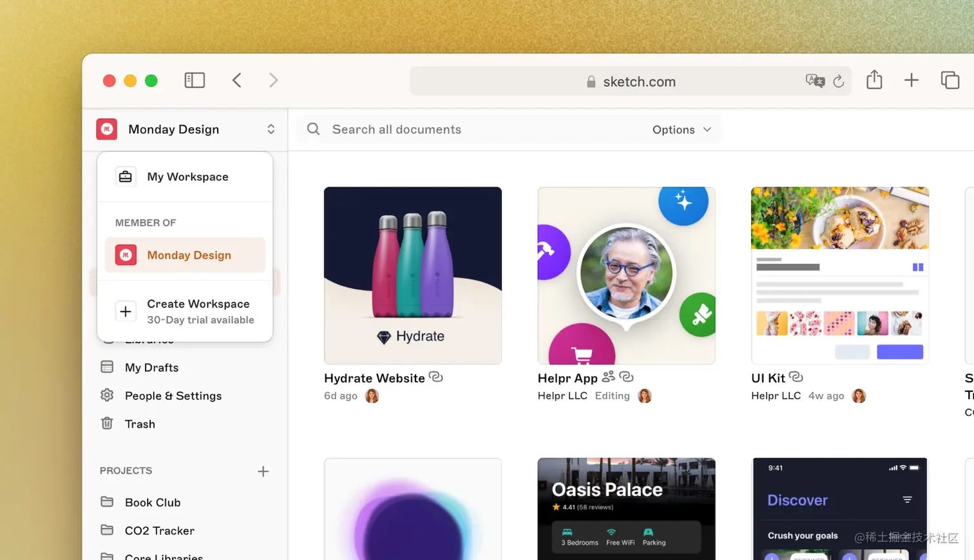974x560 pixels.
Task: Click the Monday Design logo in sidebar header
Action: [107, 129]
